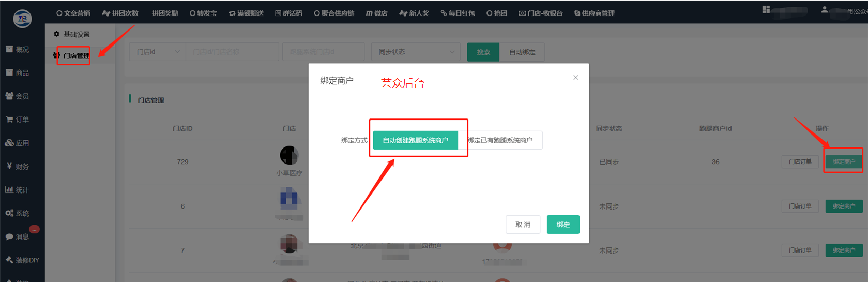Open 概况 overview in left sidebar
This screenshot has width=868, height=282.
[18, 49]
